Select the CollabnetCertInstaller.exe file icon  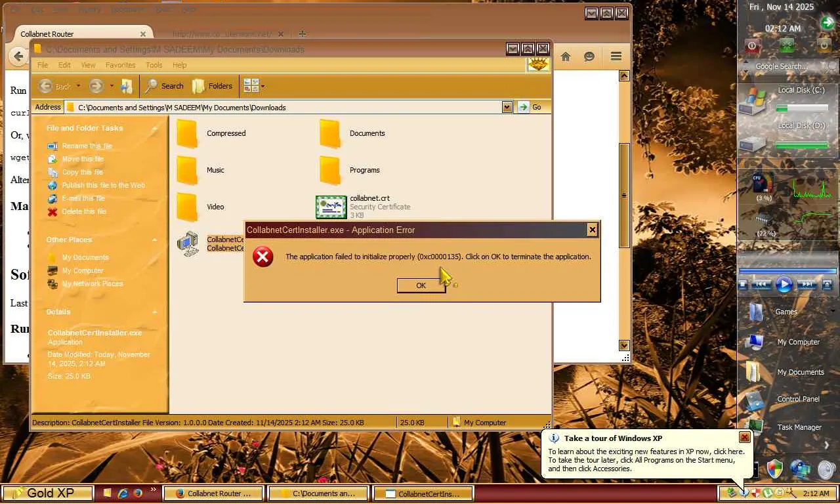pos(188,243)
